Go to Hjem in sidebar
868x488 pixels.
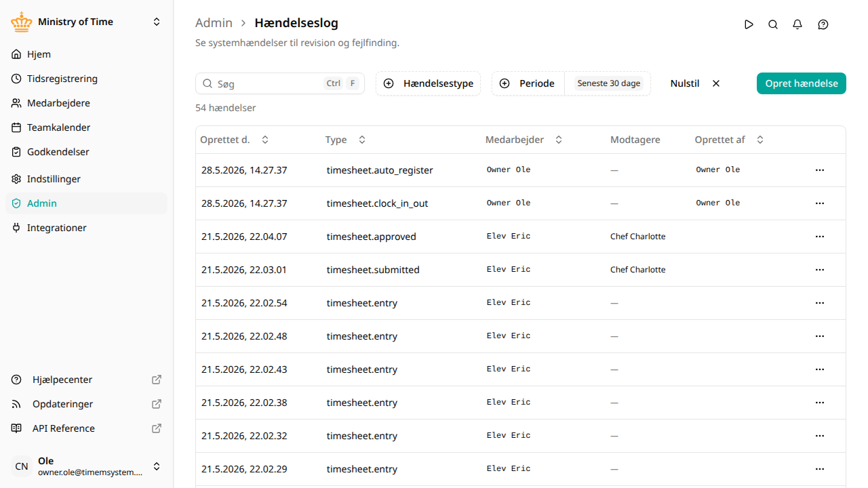click(x=86, y=54)
